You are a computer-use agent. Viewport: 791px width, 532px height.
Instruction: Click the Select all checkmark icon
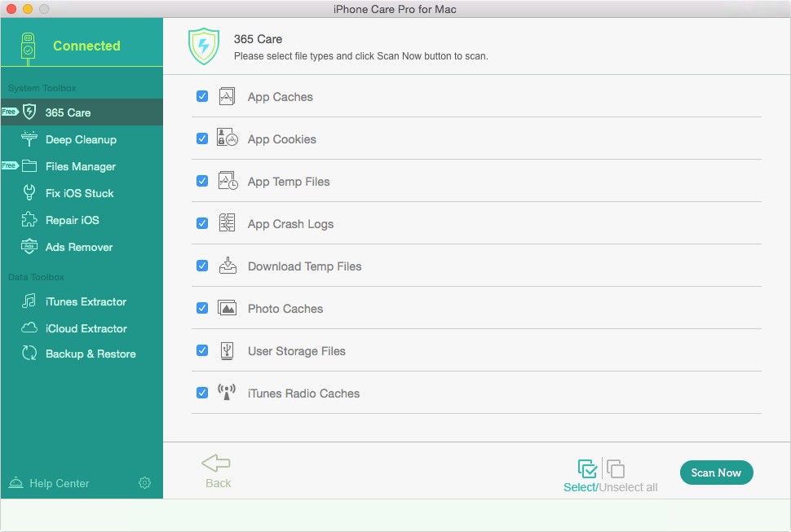(588, 468)
